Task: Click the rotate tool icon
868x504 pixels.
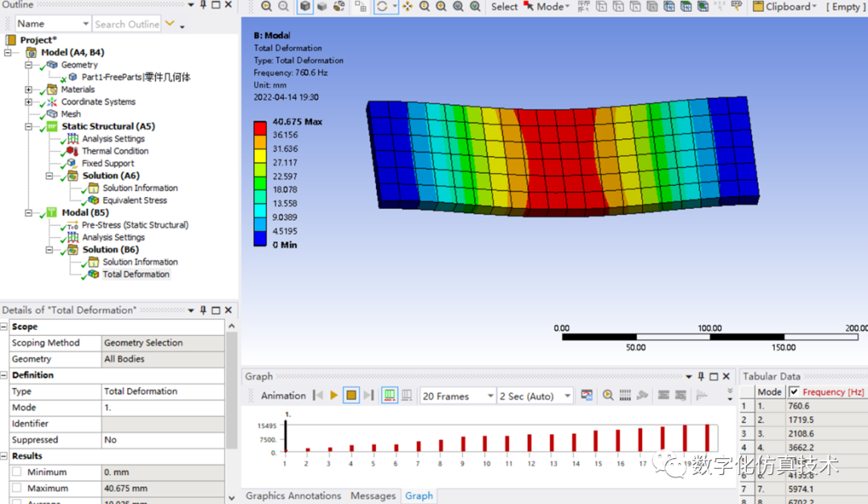Action: tap(382, 6)
